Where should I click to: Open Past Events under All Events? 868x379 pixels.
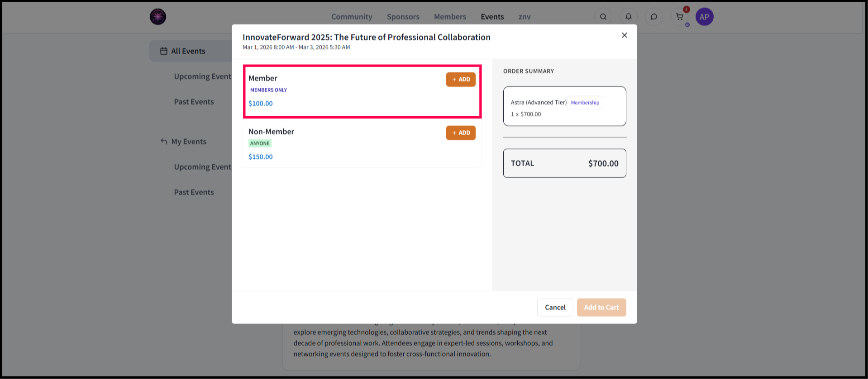194,102
